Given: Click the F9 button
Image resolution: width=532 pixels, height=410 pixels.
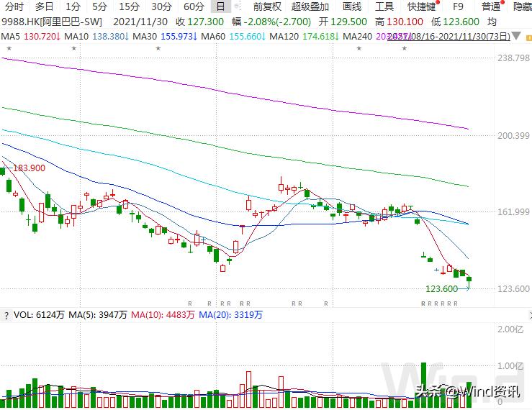Looking at the screenshot, I should [458, 6].
